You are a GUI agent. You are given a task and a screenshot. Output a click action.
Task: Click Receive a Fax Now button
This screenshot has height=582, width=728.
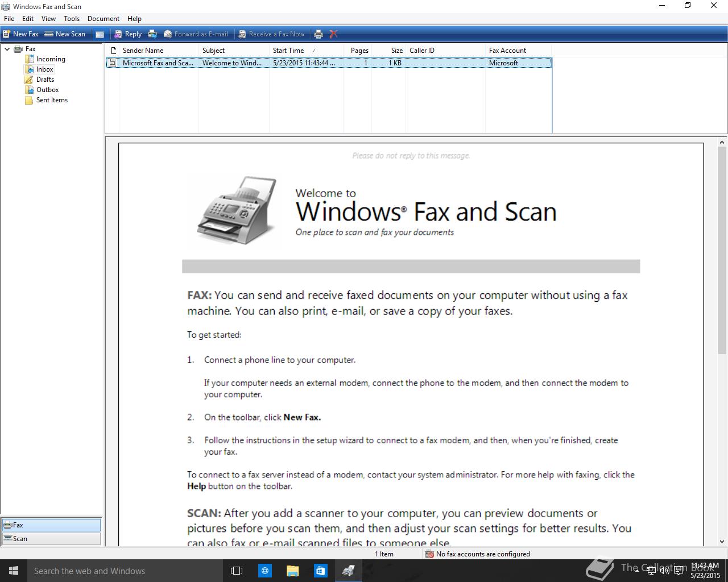click(271, 34)
